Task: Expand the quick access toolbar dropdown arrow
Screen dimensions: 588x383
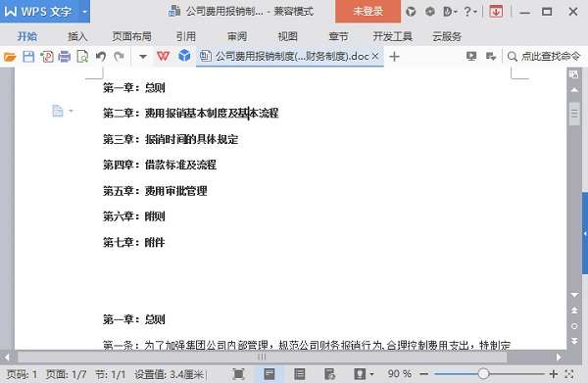Action: pos(143,57)
